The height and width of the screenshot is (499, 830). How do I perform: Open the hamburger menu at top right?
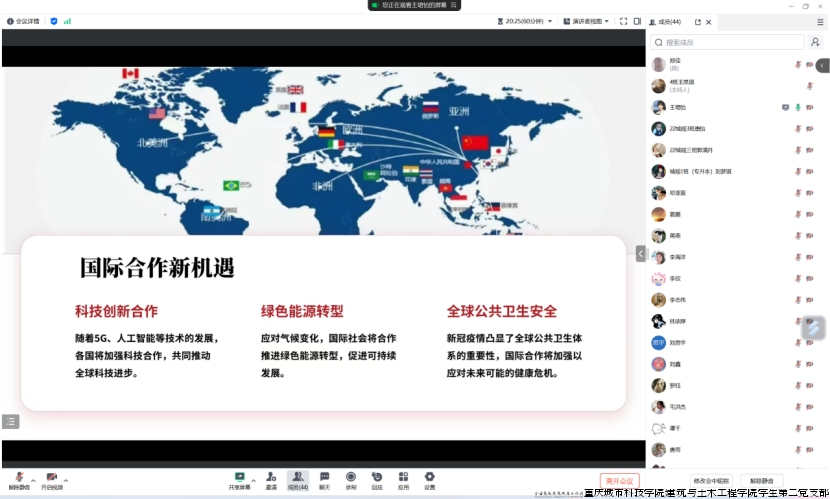820,21
